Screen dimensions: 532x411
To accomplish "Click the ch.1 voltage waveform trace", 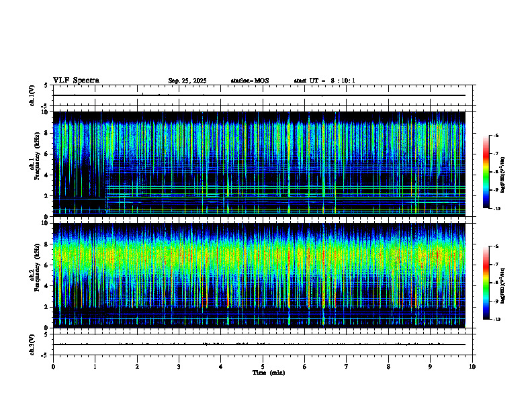I will coord(259,95).
